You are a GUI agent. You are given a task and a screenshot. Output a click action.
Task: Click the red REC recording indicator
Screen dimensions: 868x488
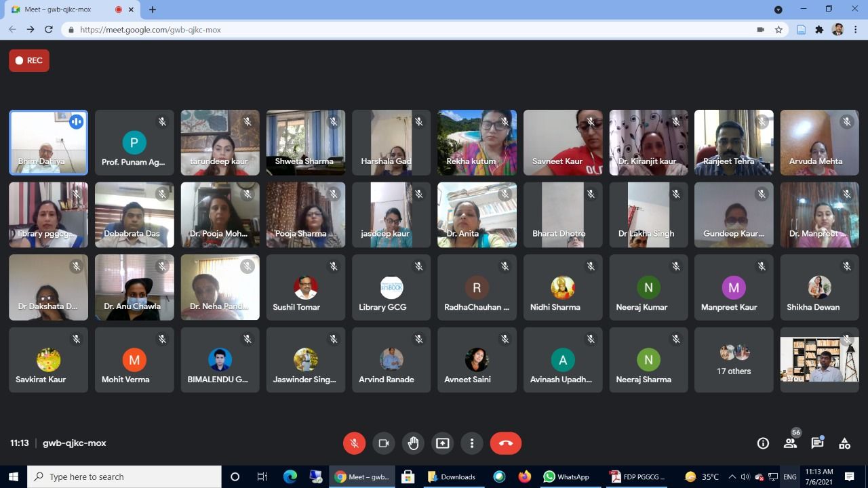pos(29,60)
